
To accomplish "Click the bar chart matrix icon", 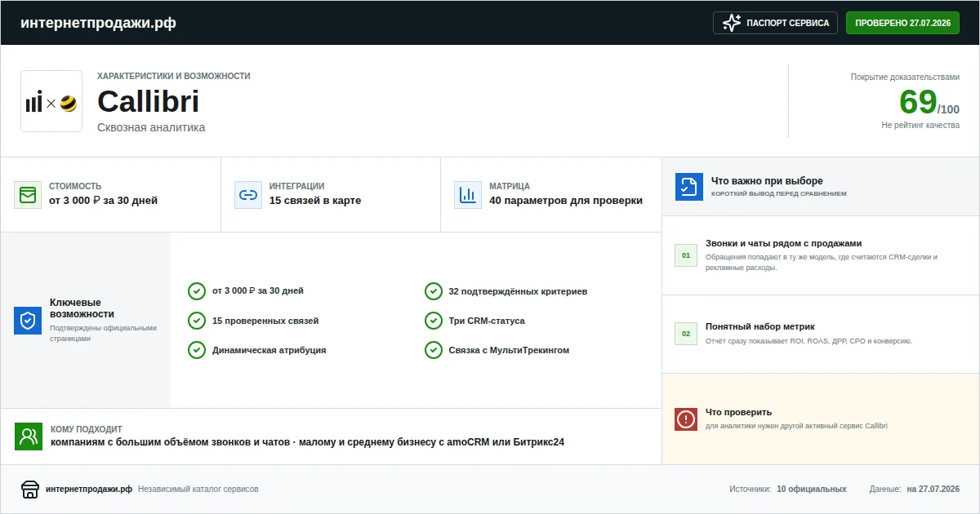I will tap(468, 195).
